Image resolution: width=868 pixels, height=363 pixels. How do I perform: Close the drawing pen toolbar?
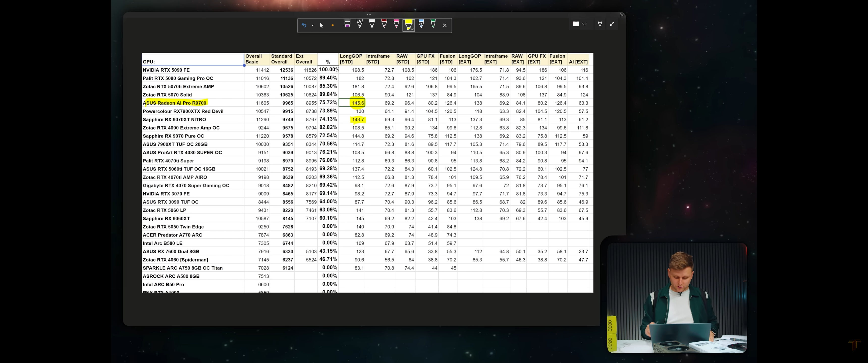click(x=445, y=25)
